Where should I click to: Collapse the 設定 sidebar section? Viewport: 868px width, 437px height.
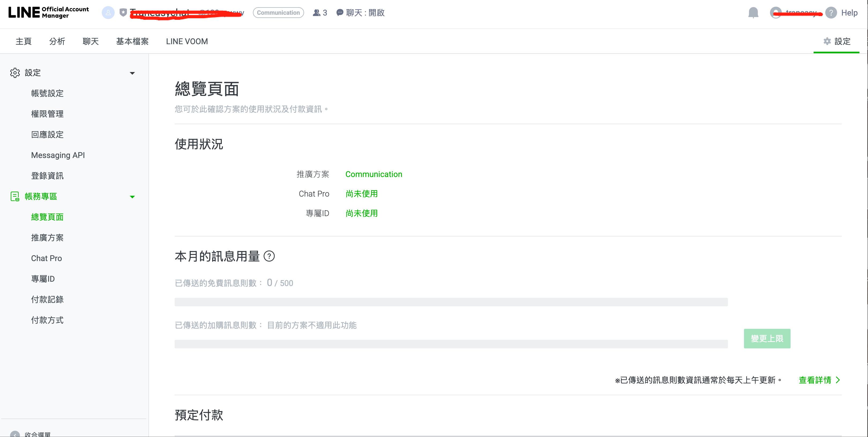(132, 73)
